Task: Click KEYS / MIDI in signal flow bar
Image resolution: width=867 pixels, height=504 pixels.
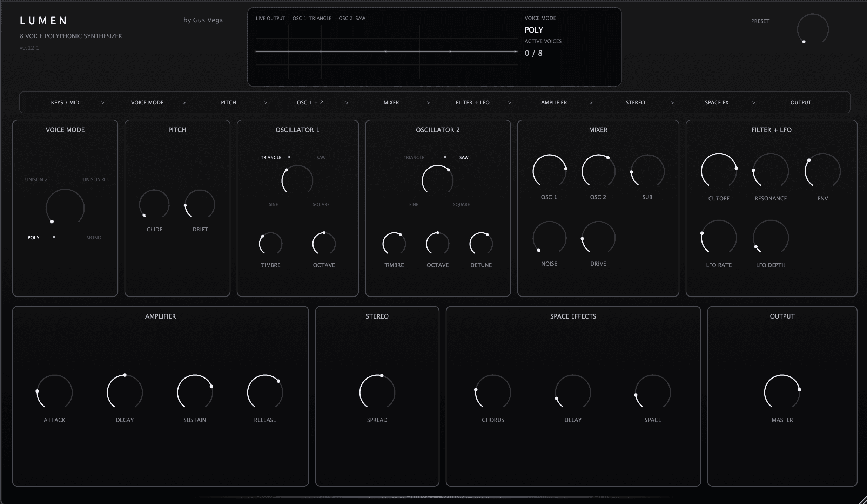Action: 66,103
